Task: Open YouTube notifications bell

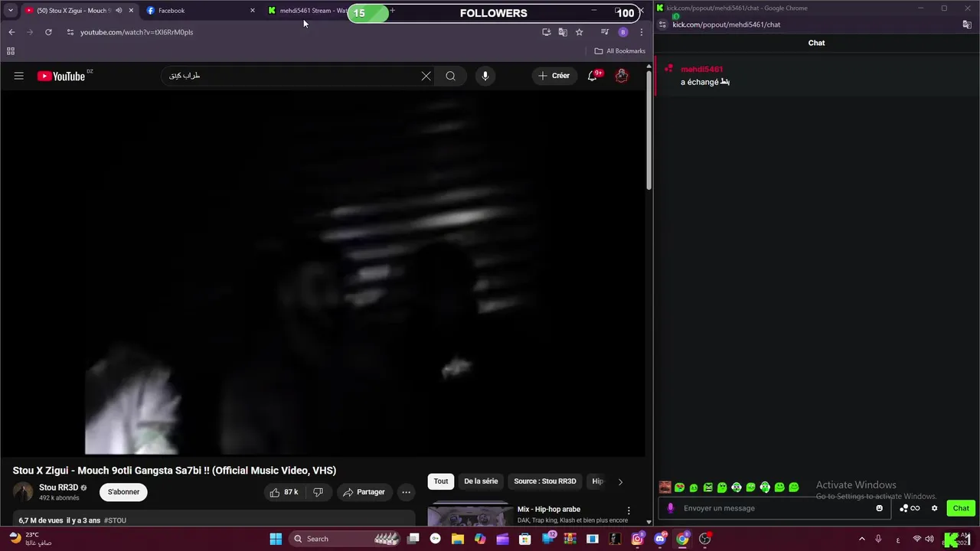Action: pyautogui.click(x=592, y=76)
